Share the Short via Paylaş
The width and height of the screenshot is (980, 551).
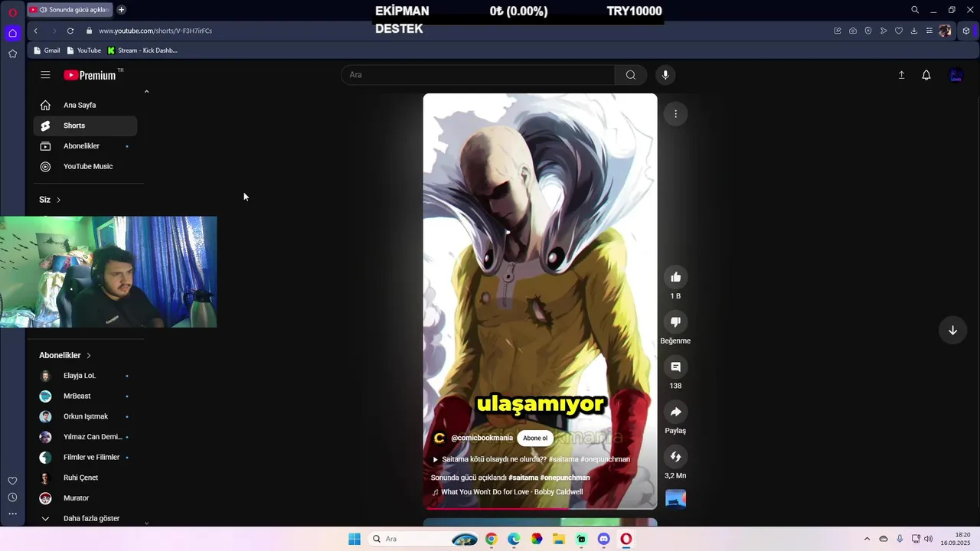[x=675, y=412]
